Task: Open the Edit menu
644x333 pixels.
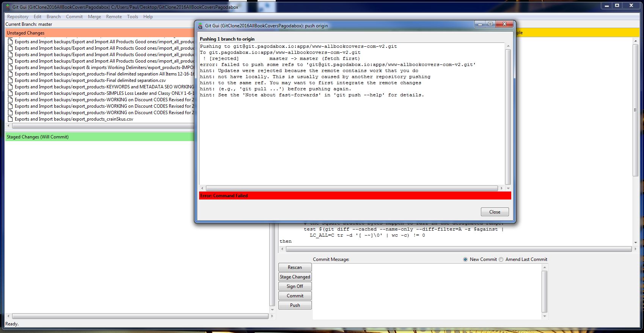Action: point(38,17)
